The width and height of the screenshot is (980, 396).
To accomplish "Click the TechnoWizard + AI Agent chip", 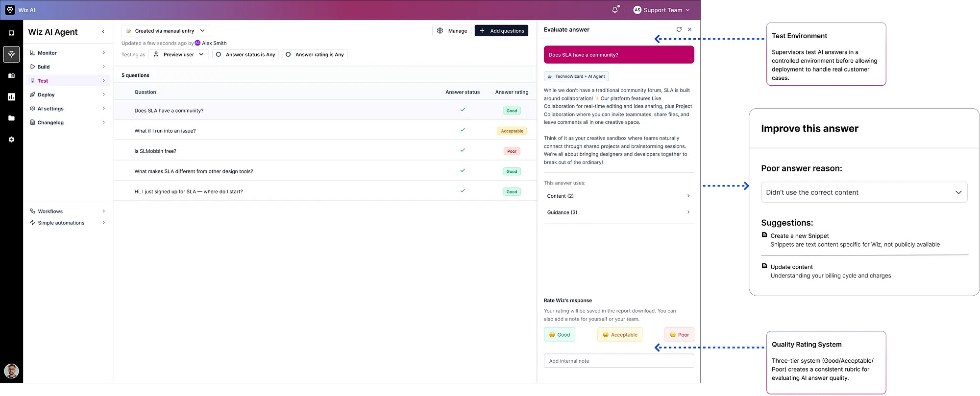I will 576,76.
